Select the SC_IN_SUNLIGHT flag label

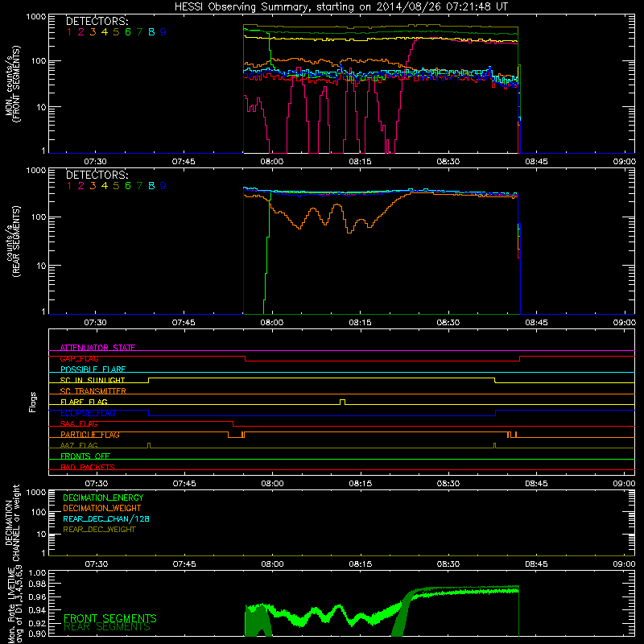[93, 380]
